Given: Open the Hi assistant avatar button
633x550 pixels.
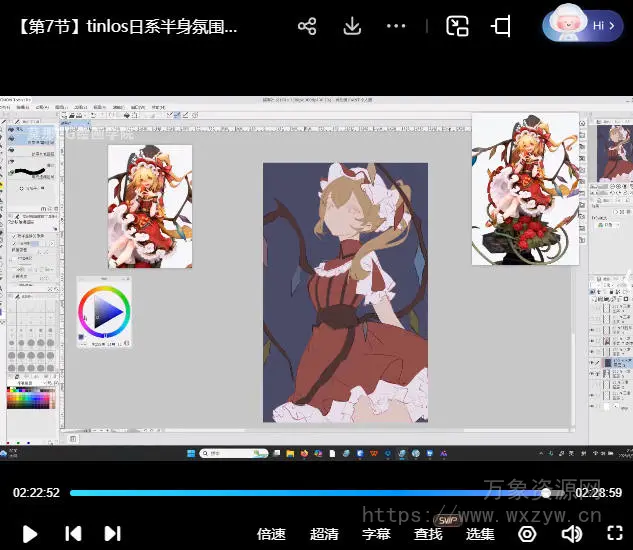Looking at the screenshot, I should coord(582,26).
